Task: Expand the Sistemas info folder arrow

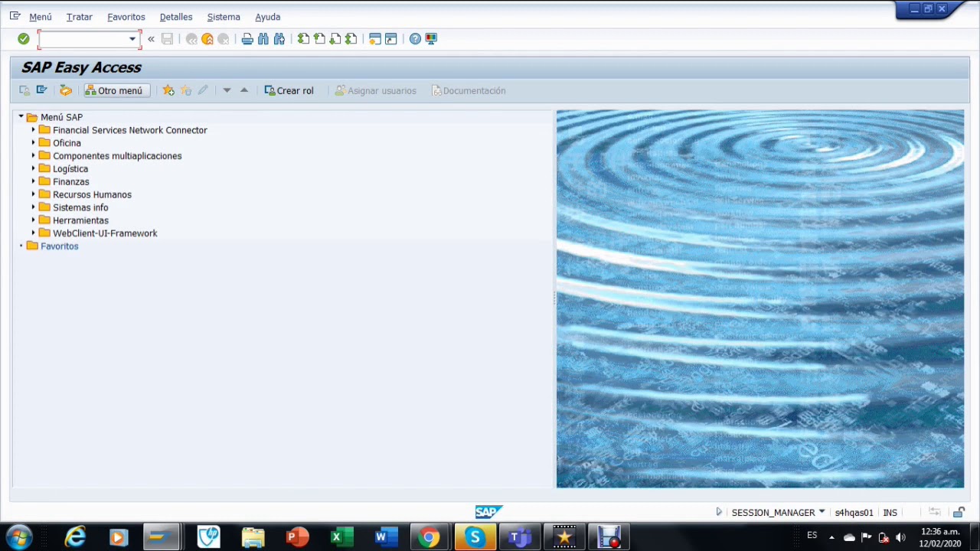Action: click(x=34, y=207)
